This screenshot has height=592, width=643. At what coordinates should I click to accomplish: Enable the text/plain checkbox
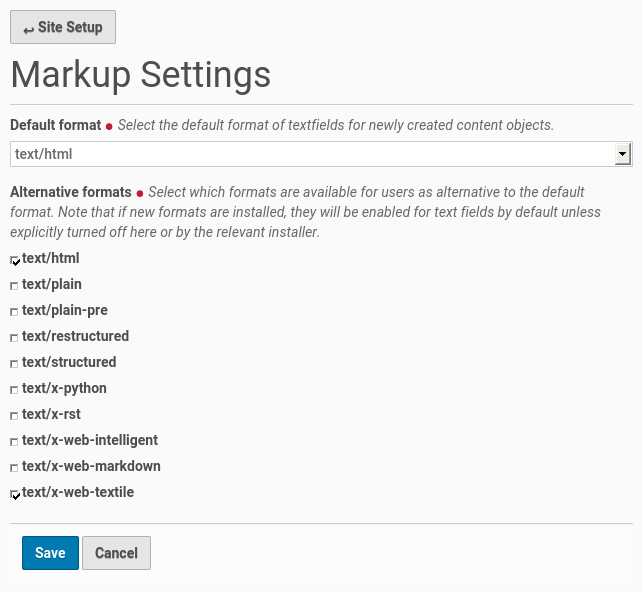(15, 286)
